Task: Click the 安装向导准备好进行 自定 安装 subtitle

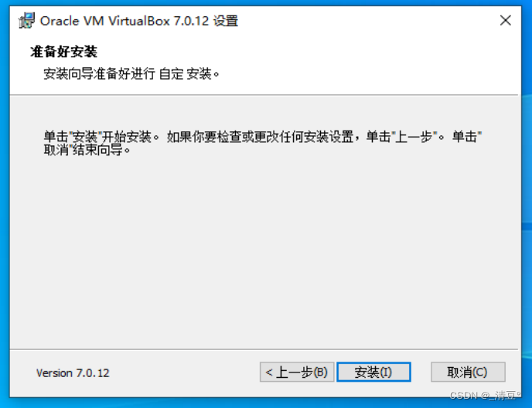Action: [131, 73]
